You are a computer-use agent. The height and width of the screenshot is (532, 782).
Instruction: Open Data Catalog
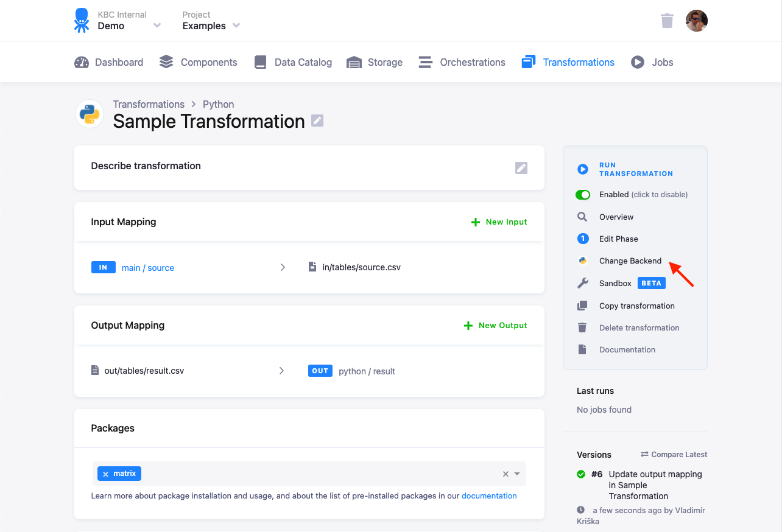(293, 62)
